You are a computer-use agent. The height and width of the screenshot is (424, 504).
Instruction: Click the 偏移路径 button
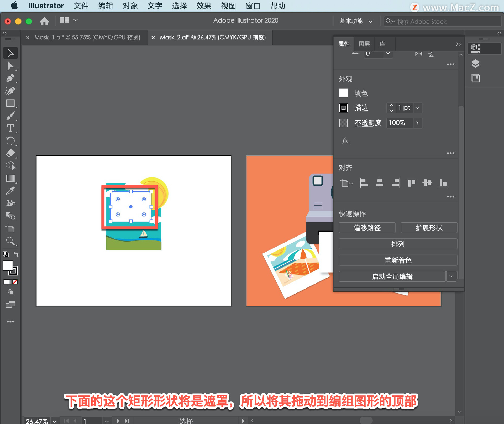click(367, 228)
